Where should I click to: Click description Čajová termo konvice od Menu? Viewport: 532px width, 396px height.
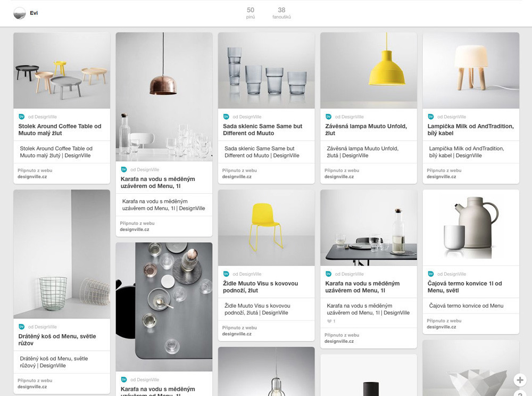tap(466, 306)
